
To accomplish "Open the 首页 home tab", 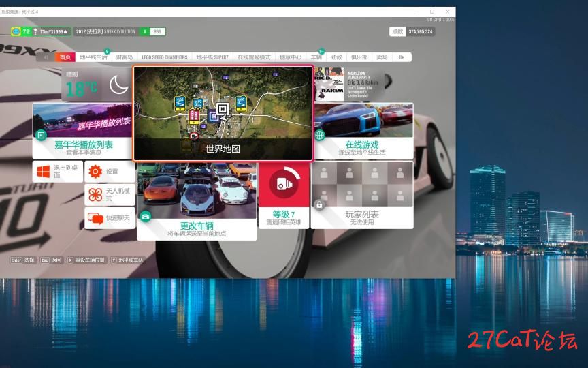I will click(x=65, y=57).
